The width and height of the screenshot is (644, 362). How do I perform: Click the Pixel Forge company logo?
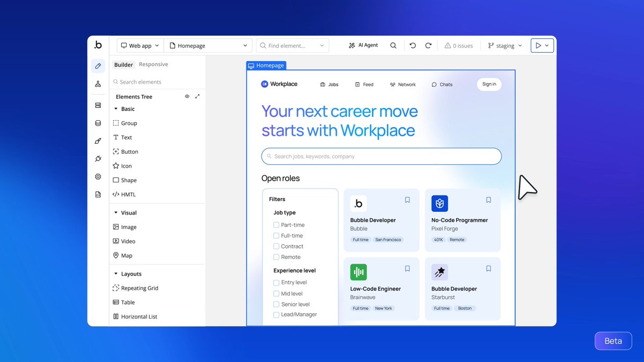pyautogui.click(x=440, y=203)
